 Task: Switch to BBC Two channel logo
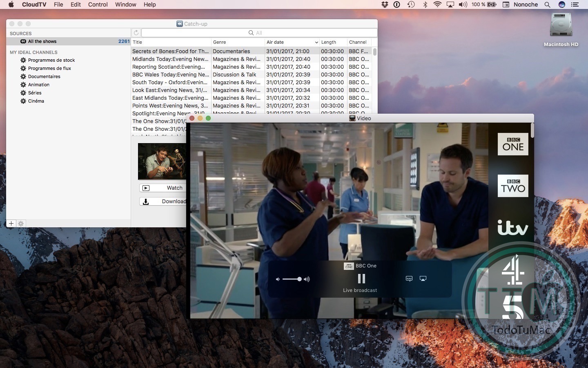click(x=513, y=186)
